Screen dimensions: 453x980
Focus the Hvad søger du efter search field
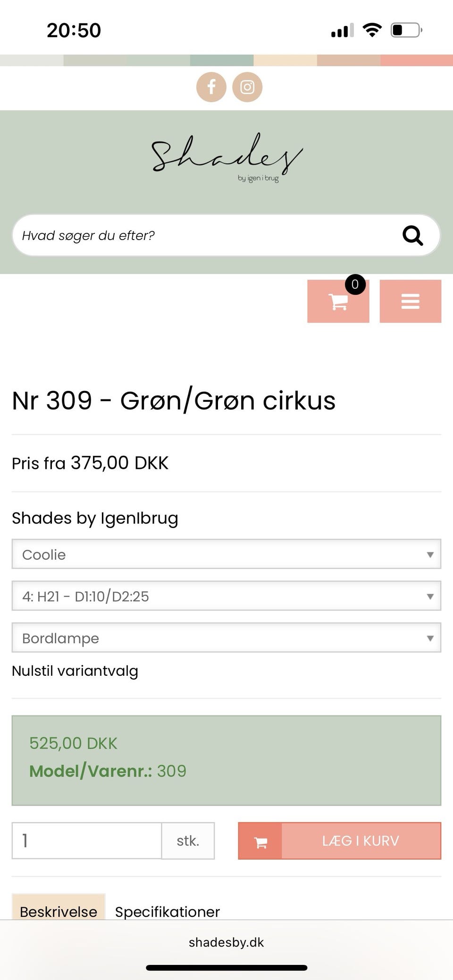pos(203,235)
